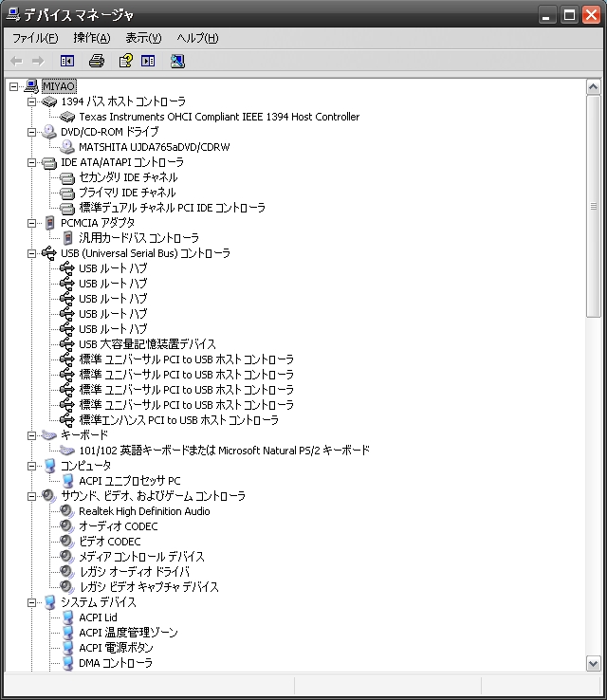This screenshot has height=700, width=607.
Task: Open the 表示(V) menu
Action: coord(143,38)
